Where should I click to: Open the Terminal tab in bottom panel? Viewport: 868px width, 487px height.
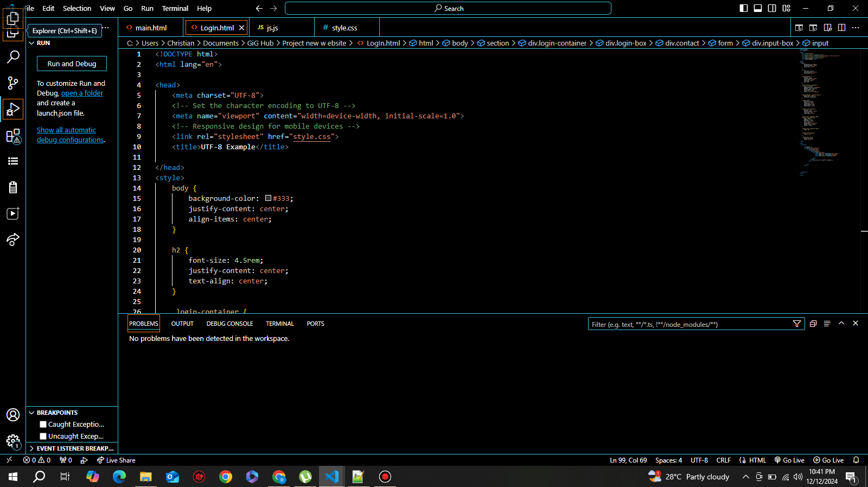(279, 324)
